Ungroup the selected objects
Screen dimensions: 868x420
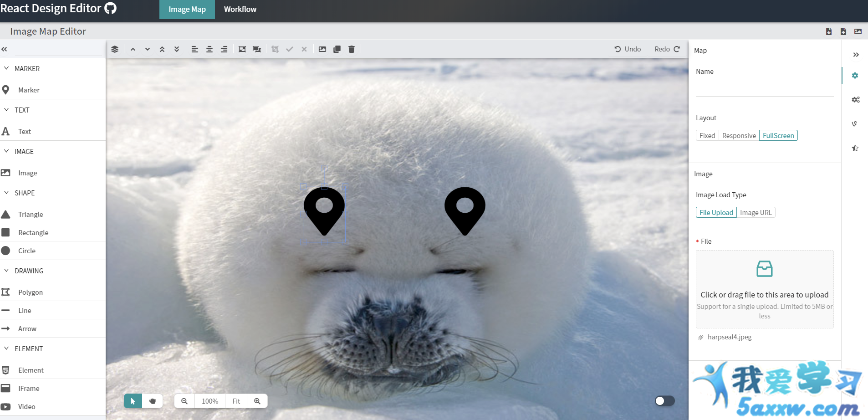click(257, 49)
